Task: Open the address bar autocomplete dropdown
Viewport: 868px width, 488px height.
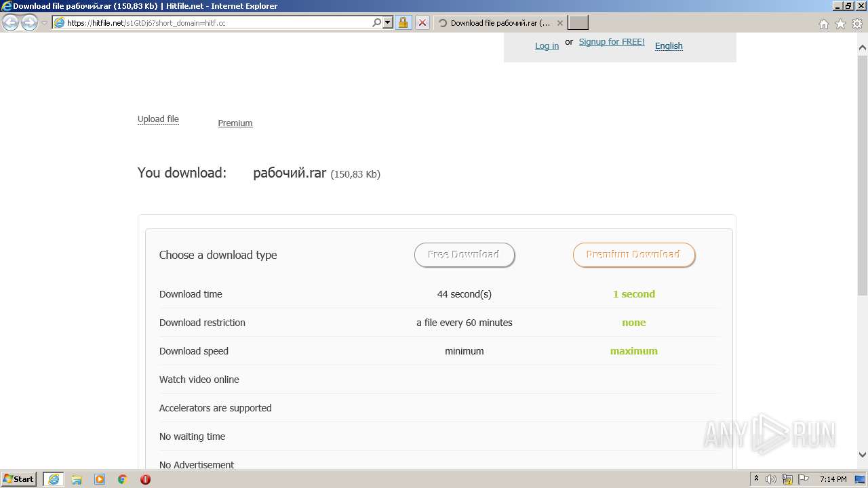Action: coord(388,22)
